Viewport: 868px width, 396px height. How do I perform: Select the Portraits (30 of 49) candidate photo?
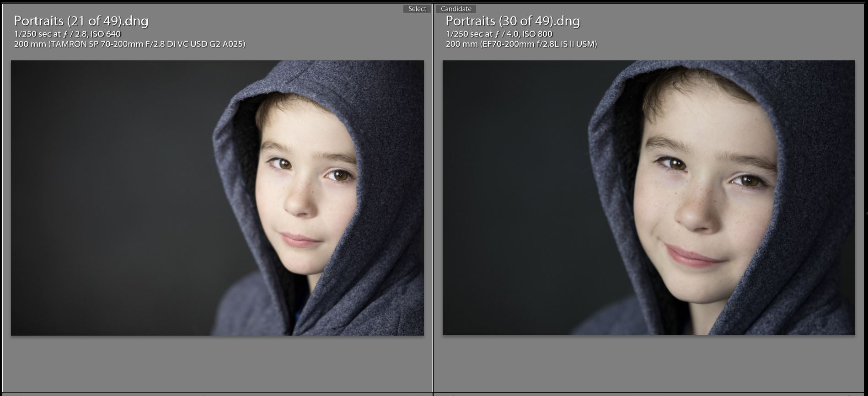[648, 198]
